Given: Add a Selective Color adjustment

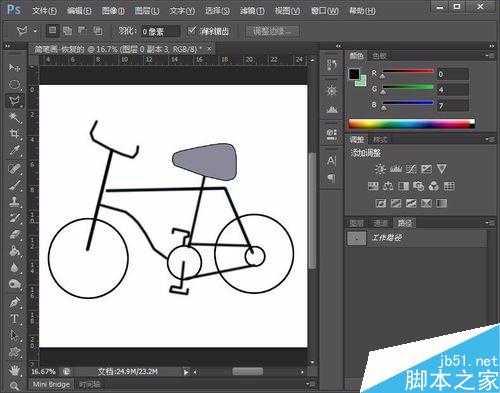Looking at the screenshot, I should [x=426, y=203].
